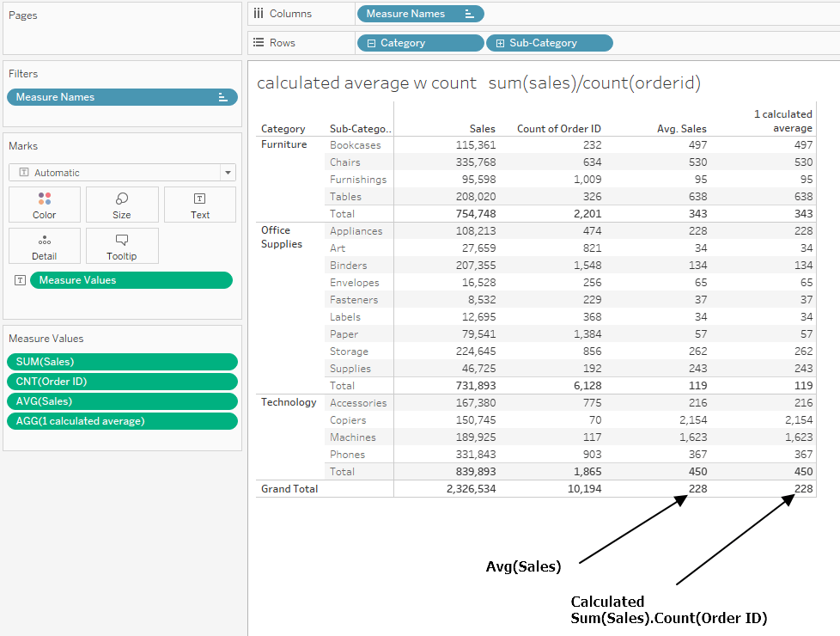Click the worksheet title text
Screen dimensions: 840x636
click(x=478, y=83)
